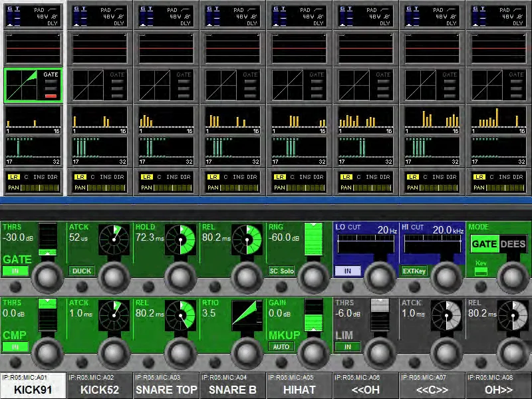Select DEES mode

coord(513,244)
